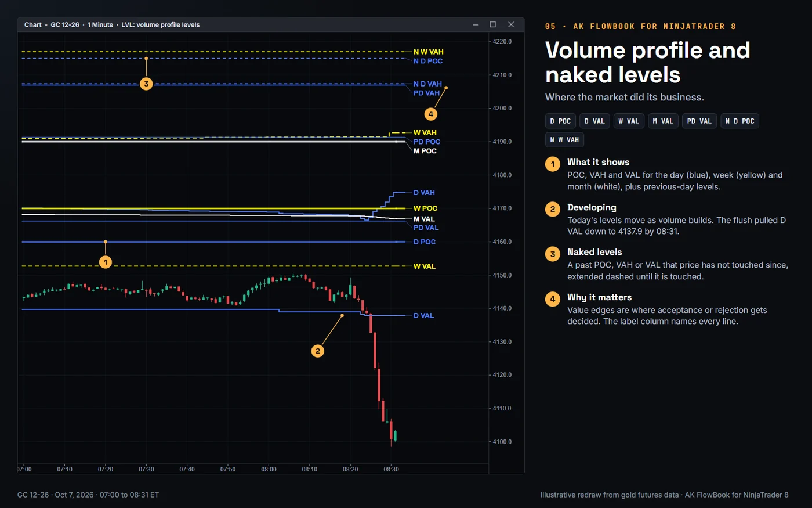Click the N D POC label on the chart

point(428,61)
